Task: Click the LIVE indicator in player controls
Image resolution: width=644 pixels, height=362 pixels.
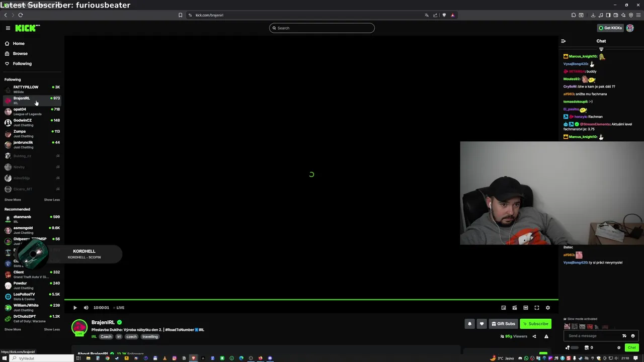Action: coord(119,308)
